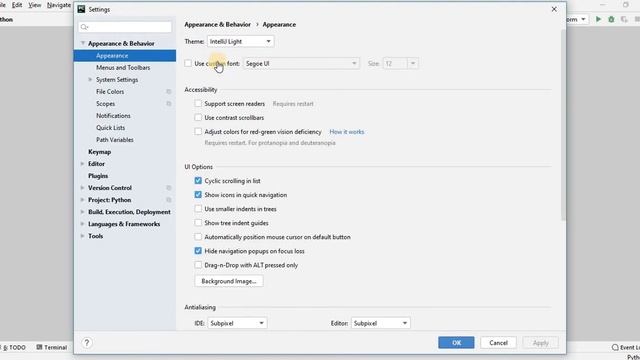Open the How it works link
The width and height of the screenshot is (640, 360).
(347, 132)
